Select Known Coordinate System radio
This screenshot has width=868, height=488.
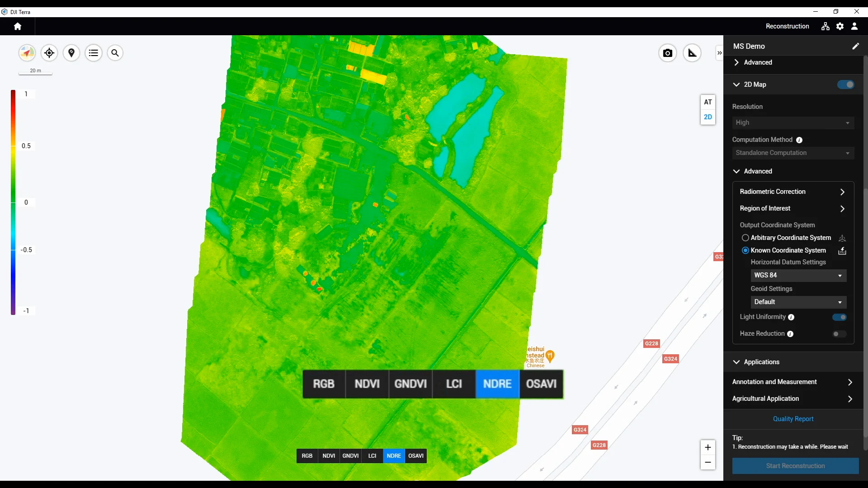point(745,250)
